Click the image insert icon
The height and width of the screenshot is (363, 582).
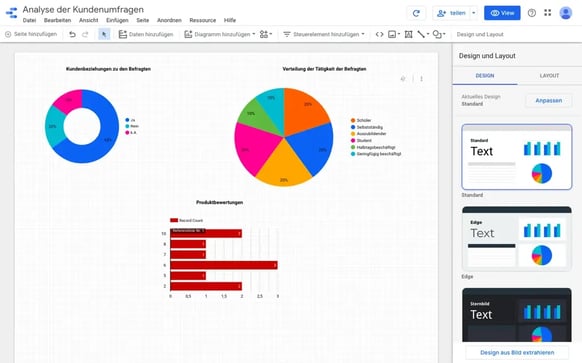point(392,35)
